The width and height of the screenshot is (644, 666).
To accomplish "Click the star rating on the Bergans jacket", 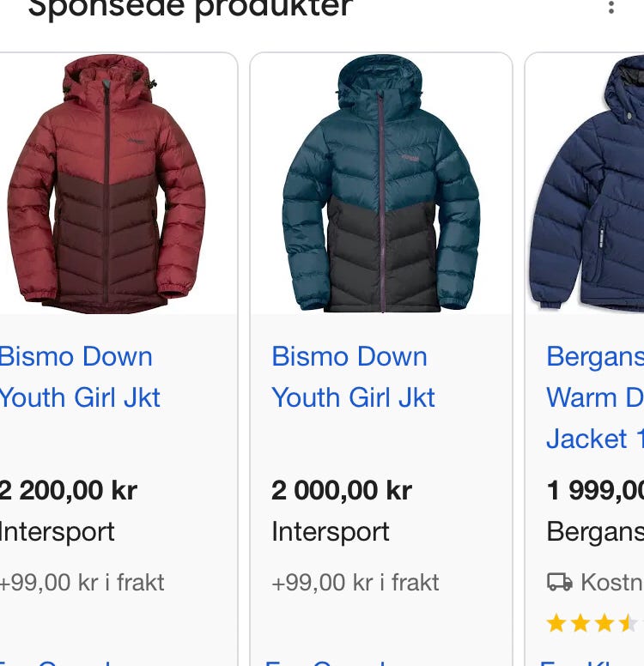I will 591,622.
